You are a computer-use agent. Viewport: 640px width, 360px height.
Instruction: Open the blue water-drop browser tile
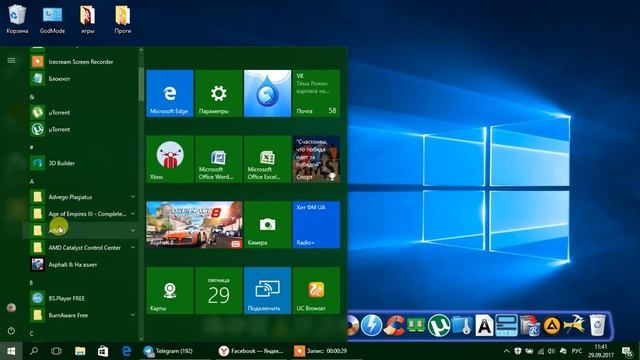[267, 93]
